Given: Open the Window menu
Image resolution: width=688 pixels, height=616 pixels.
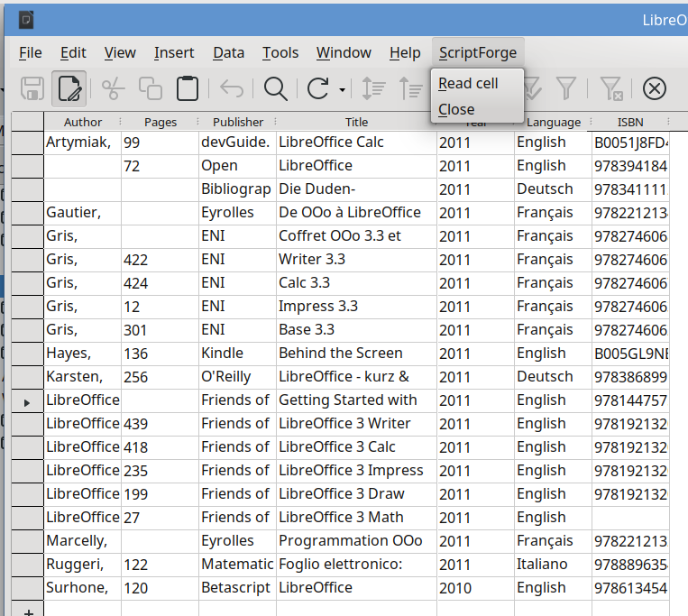Looking at the screenshot, I should coord(344,52).
